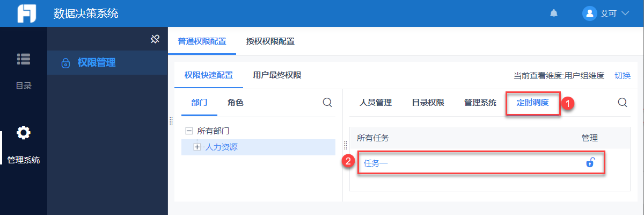The image size is (644, 215).
Task: Switch to the 角色 tab
Action: tap(235, 102)
